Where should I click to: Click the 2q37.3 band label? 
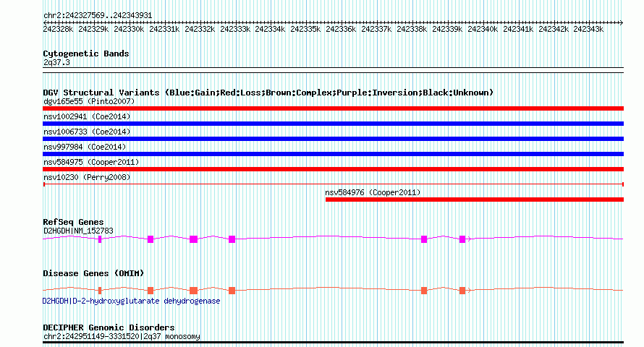point(56,63)
